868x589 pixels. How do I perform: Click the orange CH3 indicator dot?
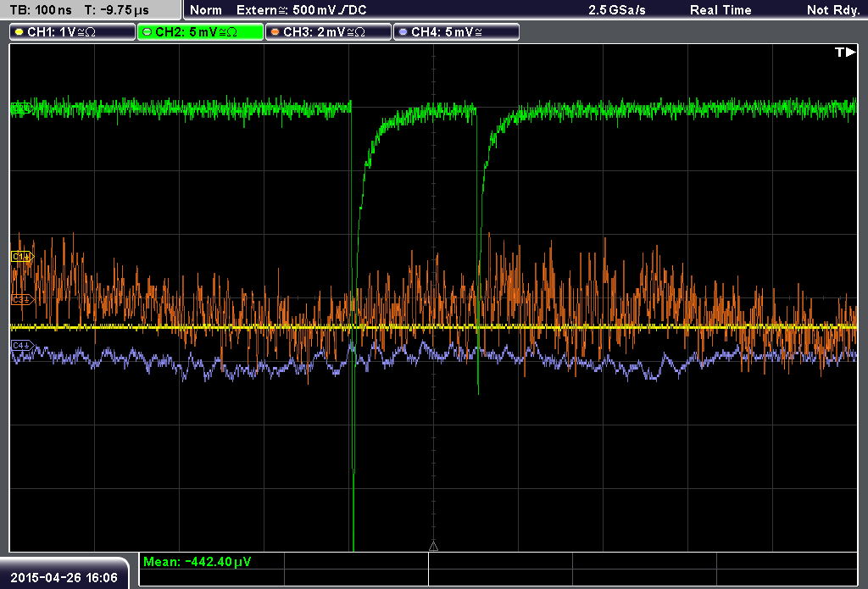275,32
